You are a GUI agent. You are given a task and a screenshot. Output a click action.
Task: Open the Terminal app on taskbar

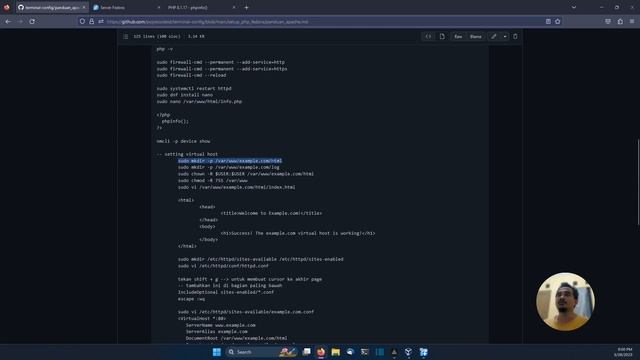point(365,352)
